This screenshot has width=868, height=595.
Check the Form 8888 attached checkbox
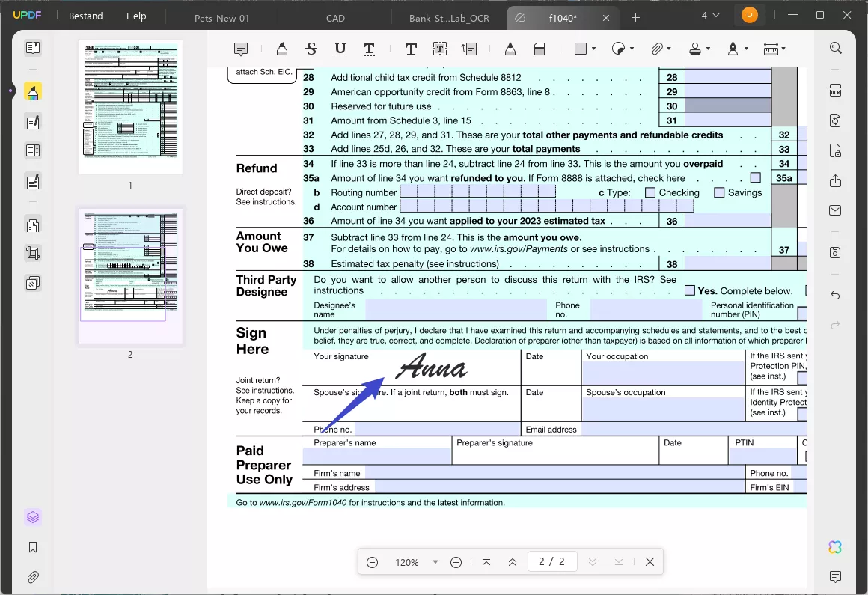(x=755, y=177)
